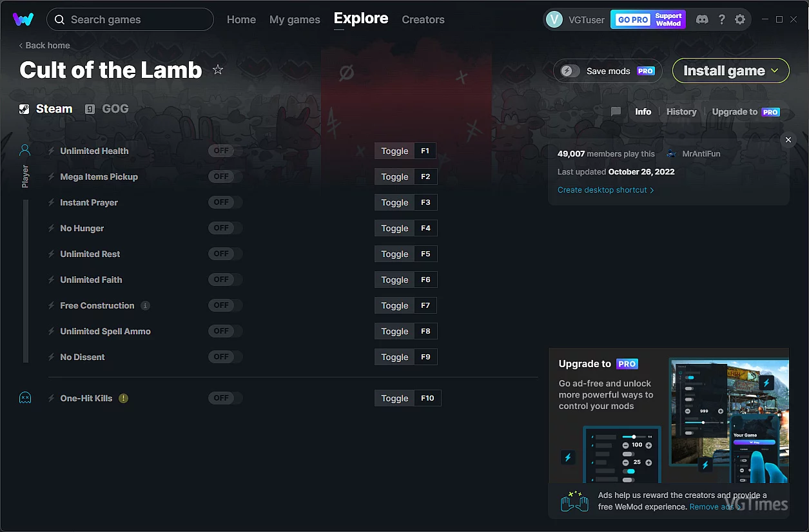Open the settings gear icon
809x532 pixels.
click(x=740, y=19)
